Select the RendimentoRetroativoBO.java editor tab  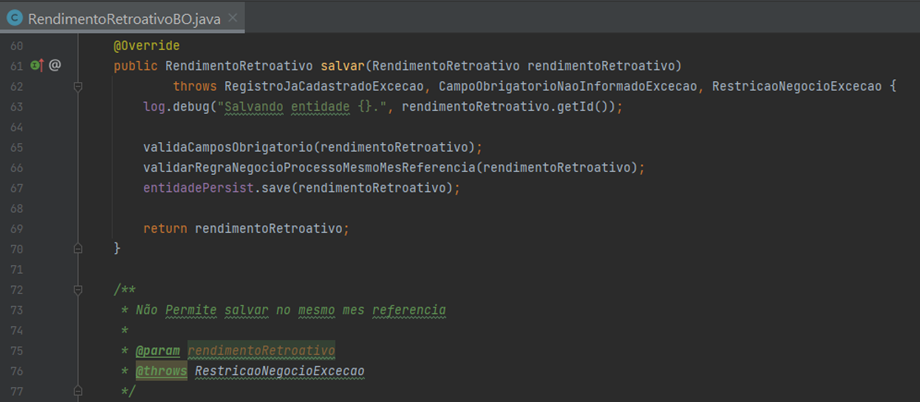coord(122,18)
